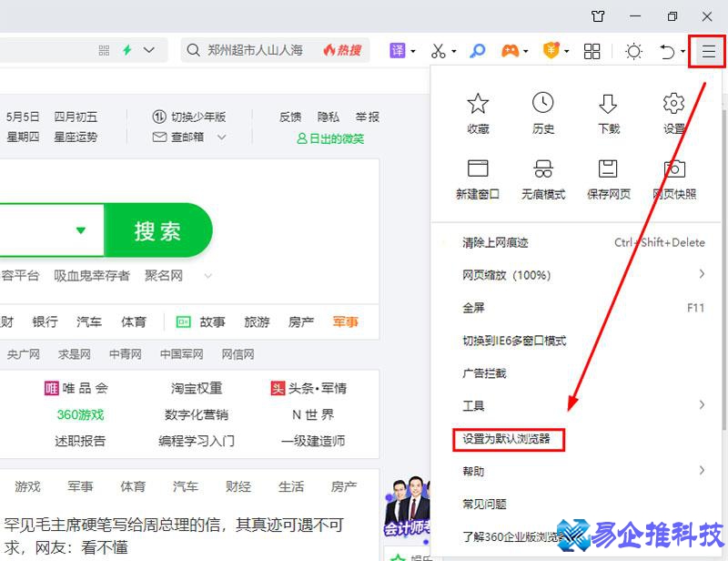The height and width of the screenshot is (561, 728).
Task: Open the in-page search magnifier icon
Action: (477, 51)
